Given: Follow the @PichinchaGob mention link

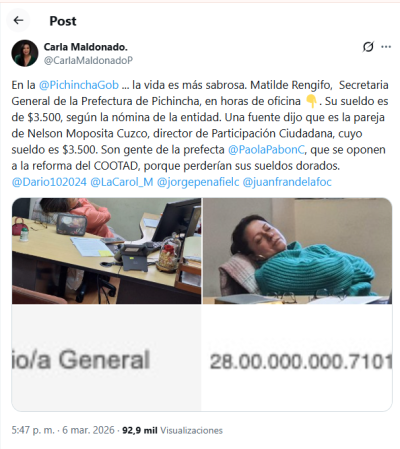Looking at the screenshot, I should pos(79,85).
